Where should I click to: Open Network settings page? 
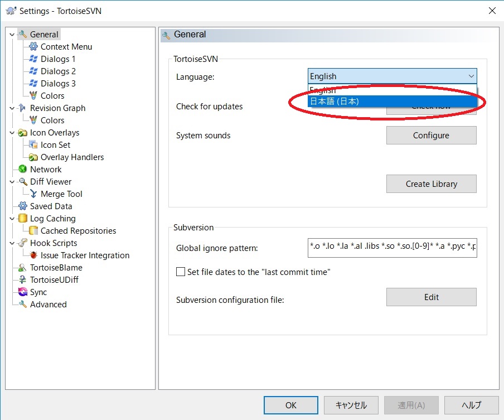(x=46, y=170)
